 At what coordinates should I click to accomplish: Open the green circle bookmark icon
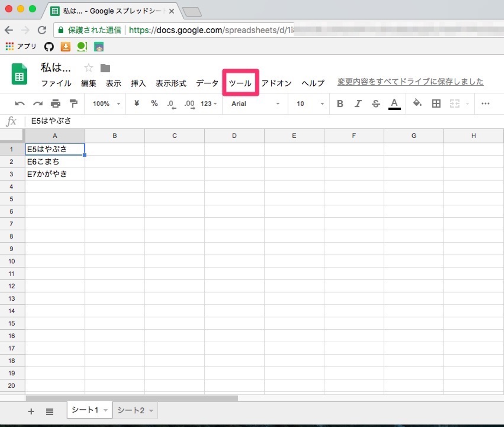pos(82,47)
